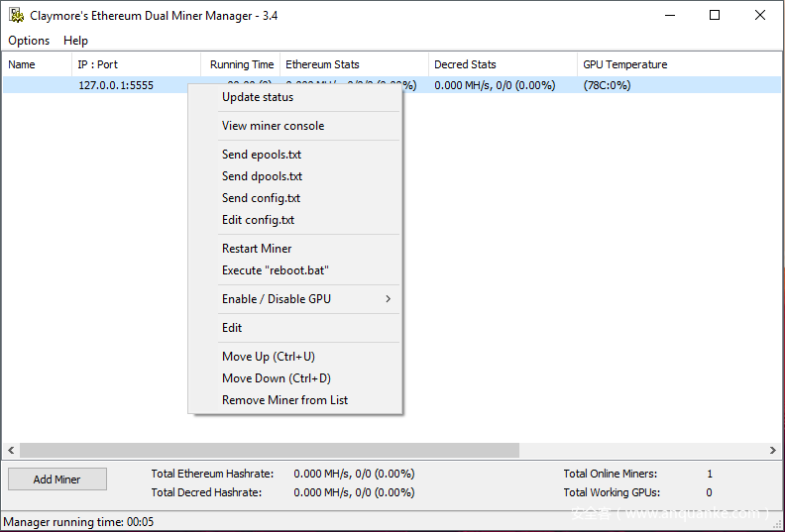Click the Claymore app icon in title bar
Viewport: 785px width, 532px height.
click(x=16, y=15)
